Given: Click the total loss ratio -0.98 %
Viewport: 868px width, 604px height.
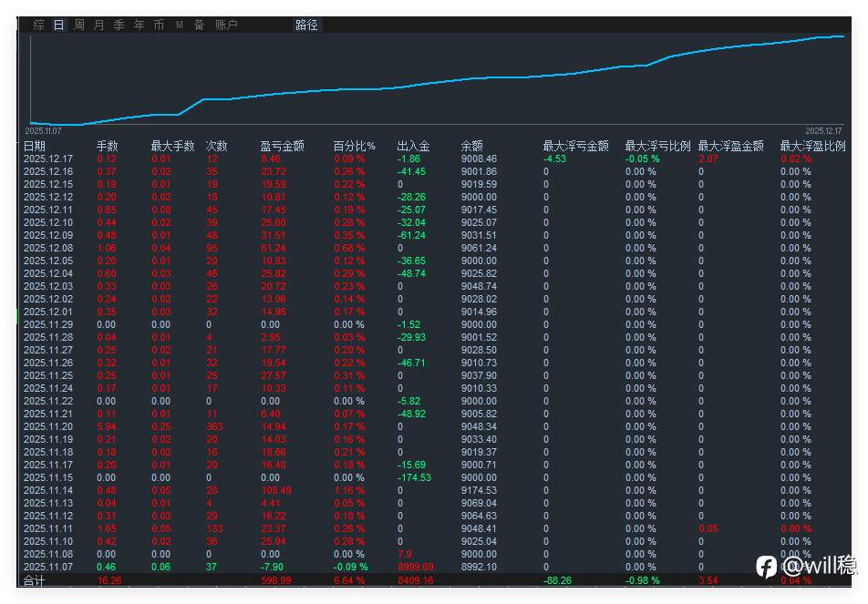Looking at the screenshot, I should [642, 580].
